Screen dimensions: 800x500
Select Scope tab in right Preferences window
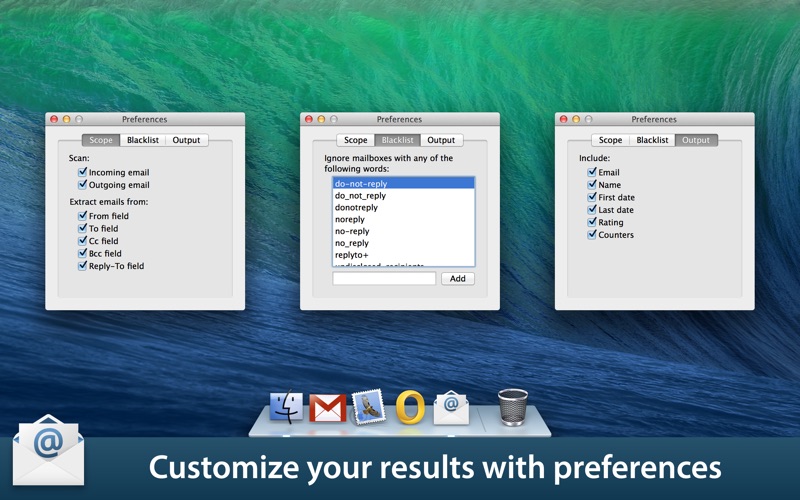610,140
